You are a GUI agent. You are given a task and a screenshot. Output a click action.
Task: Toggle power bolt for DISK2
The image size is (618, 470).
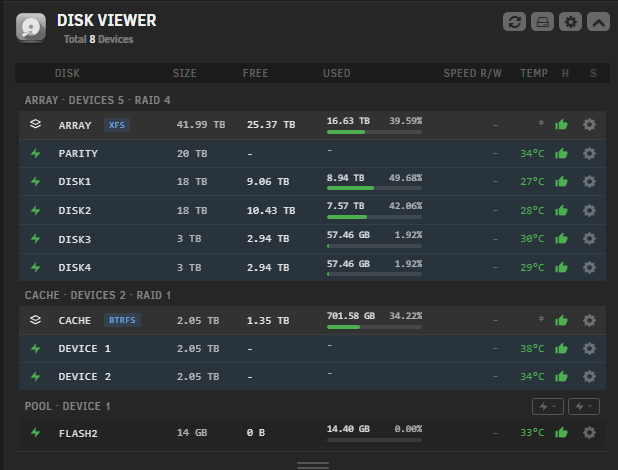tap(35, 210)
